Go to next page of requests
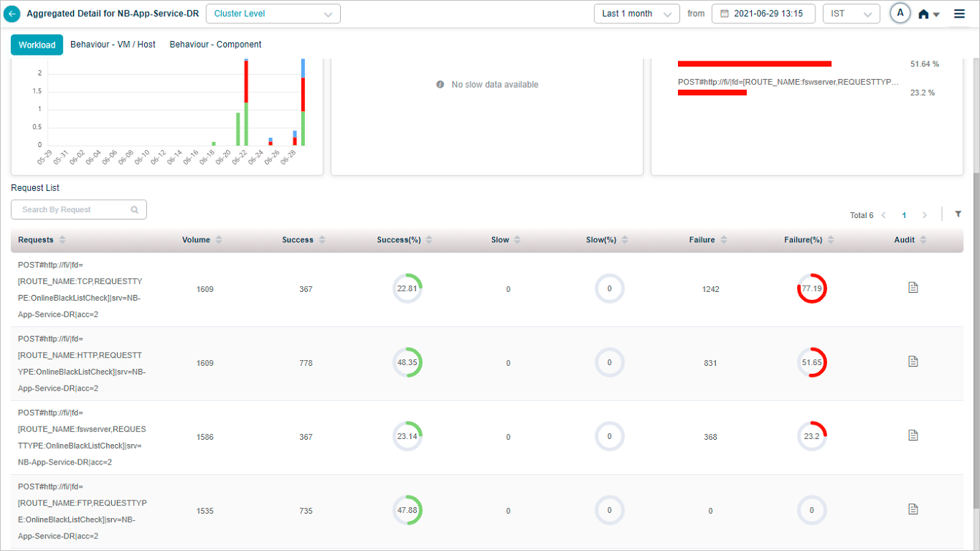980x551 pixels. tap(924, 215)
